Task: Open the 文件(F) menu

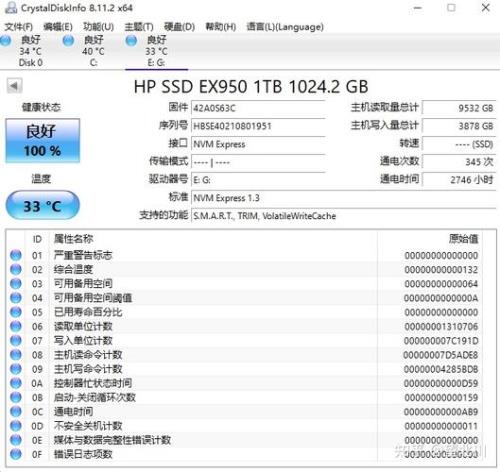Action: [18, 27]
